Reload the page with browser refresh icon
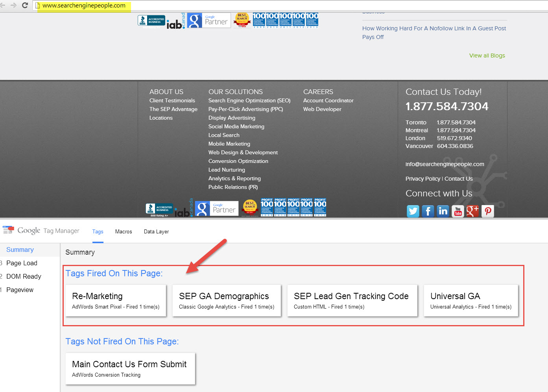The height and width of the screenshot is (392, 548). pos(25,5)
